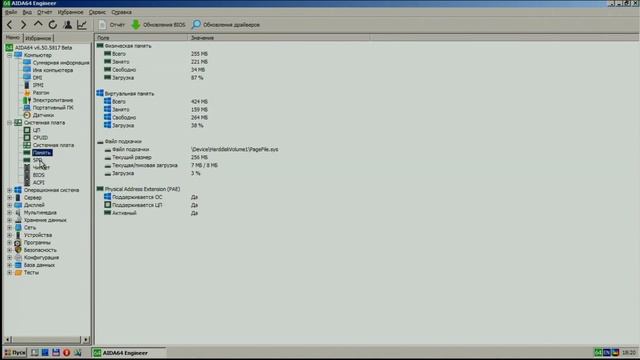Viewport: 640px width, 360px height.
Task: Expand the Дисплей tree node
Action: click(x=9, y=205)
